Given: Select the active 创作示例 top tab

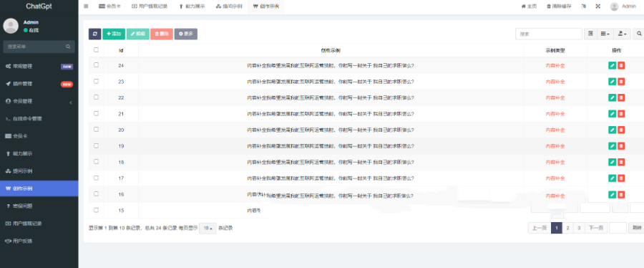Looking at the screenshot, I should pos(265,6).
